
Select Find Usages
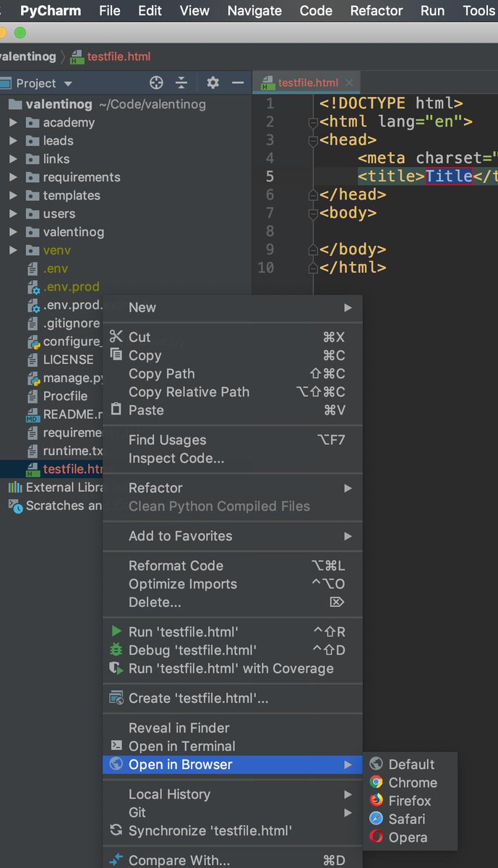233,440
